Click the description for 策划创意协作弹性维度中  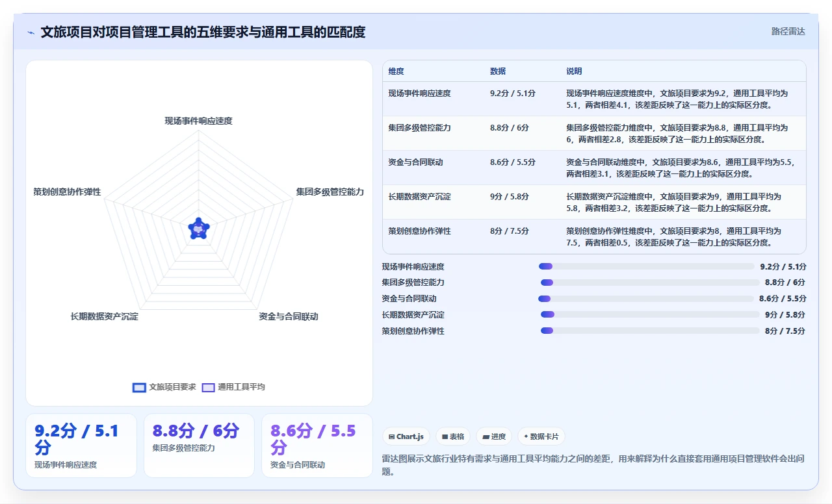(673, 237)
